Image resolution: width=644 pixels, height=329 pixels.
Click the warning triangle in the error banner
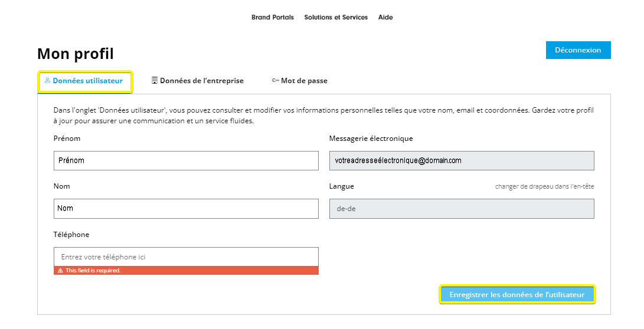[x=60, y=271]
